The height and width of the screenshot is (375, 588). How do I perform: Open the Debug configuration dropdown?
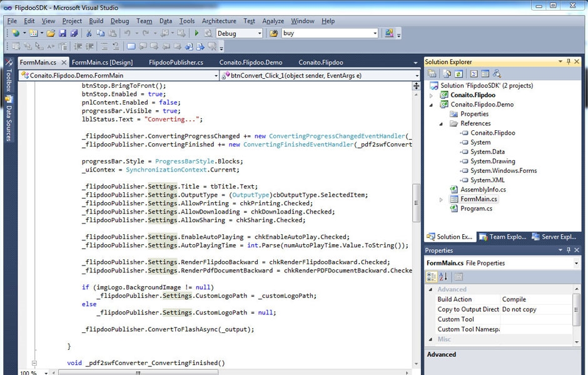[x=260, y=33]
